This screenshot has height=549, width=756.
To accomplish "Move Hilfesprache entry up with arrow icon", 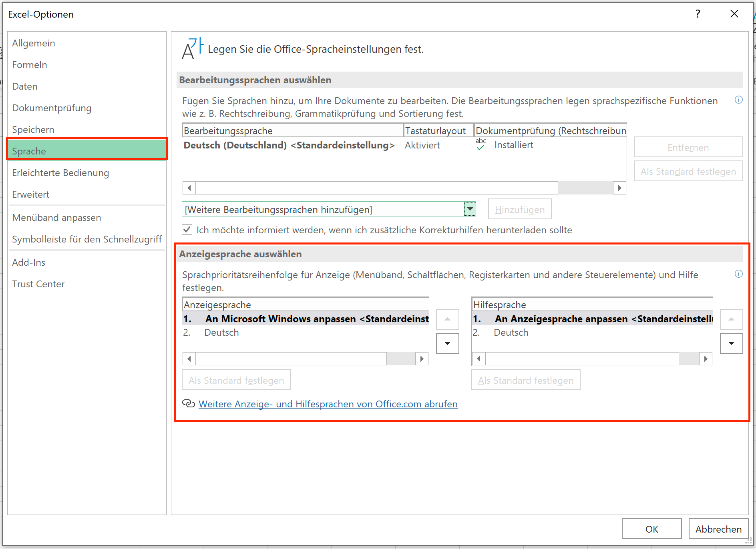I will pyautogui.click(x=732, y=319).
